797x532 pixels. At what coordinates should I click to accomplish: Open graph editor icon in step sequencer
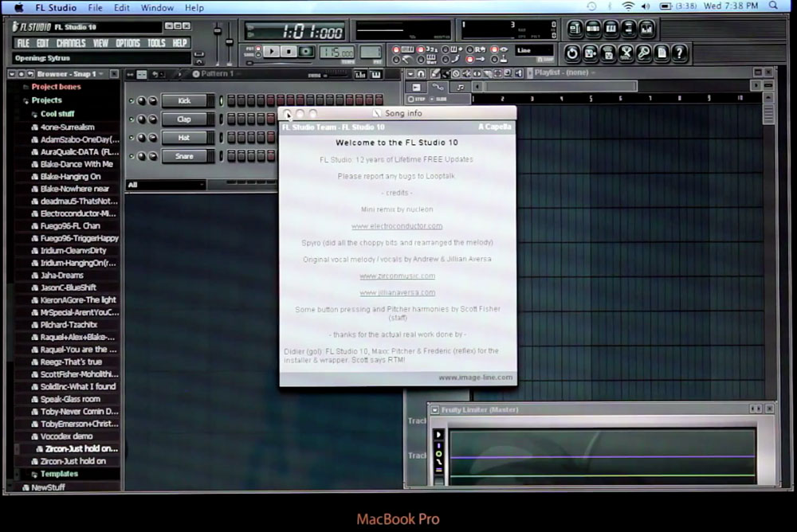pyautogui.click(x=360, y=74)
